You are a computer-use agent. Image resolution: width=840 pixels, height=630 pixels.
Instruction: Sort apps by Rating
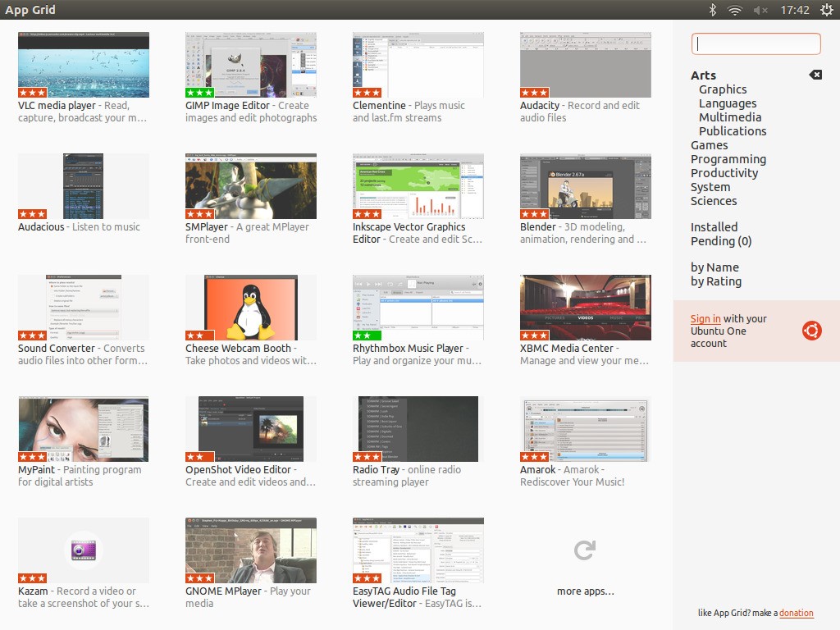tap(716, 281)
